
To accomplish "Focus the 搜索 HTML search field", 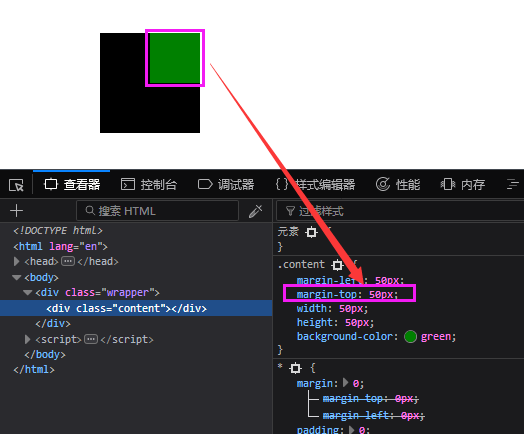I will (157, 211).
